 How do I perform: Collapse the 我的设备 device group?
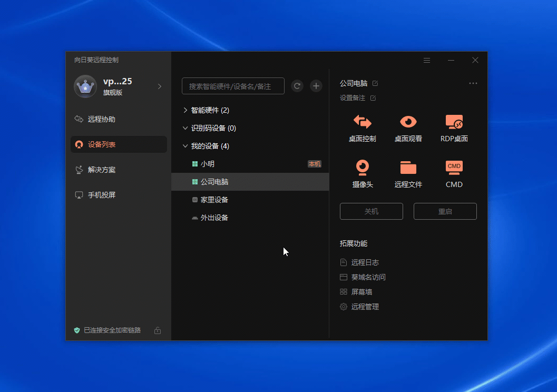point(185,145)
